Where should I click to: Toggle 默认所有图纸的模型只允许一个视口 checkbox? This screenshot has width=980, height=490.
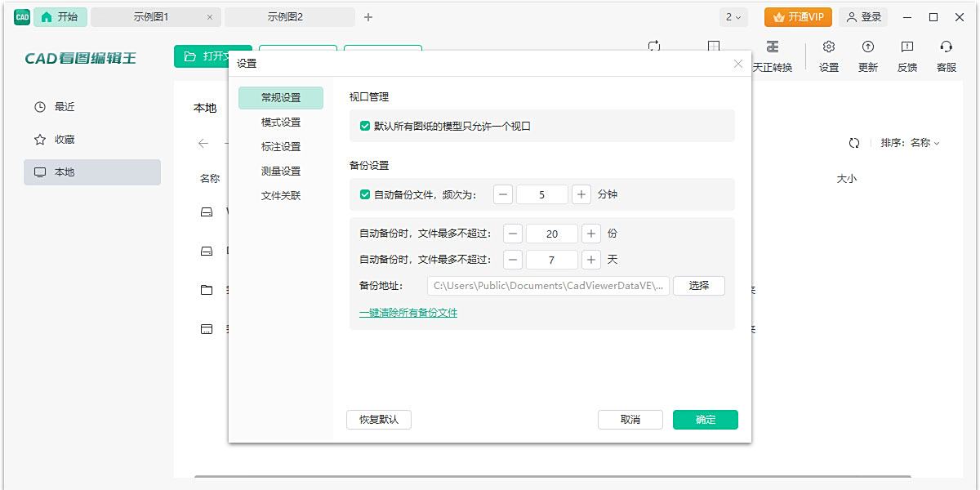[365, 126]
